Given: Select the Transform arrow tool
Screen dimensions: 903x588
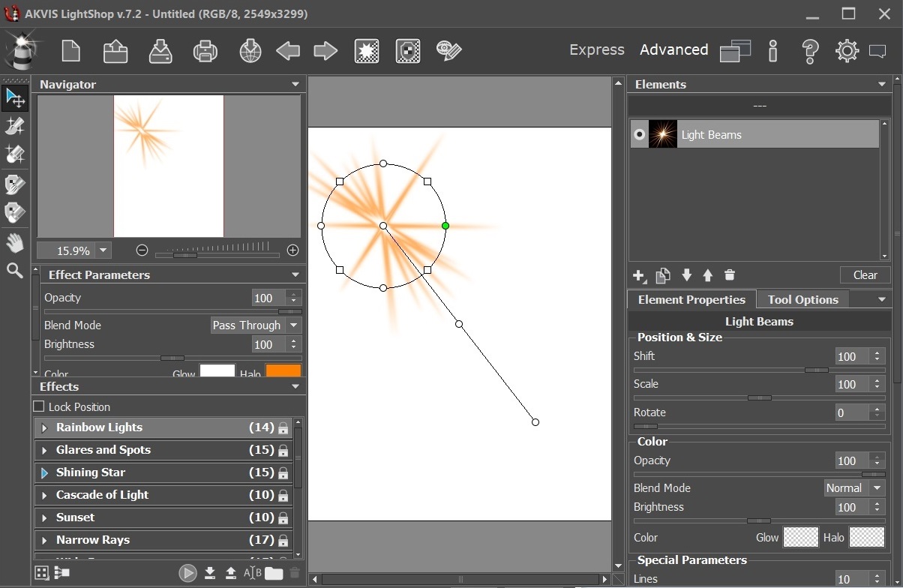Looking at the screenshot, I should pyautogui.click(x=15, y=97).
